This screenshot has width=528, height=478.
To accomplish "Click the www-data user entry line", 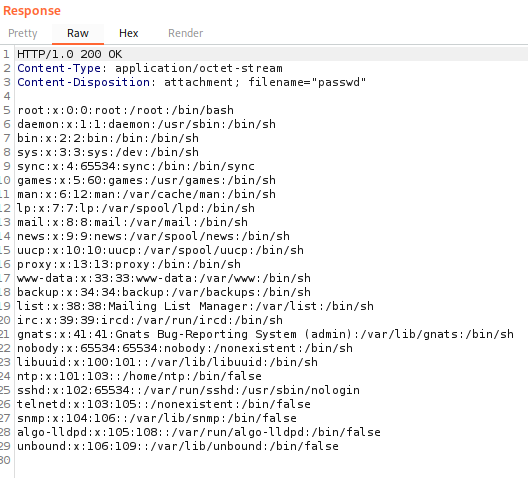I will coord(164,278).
